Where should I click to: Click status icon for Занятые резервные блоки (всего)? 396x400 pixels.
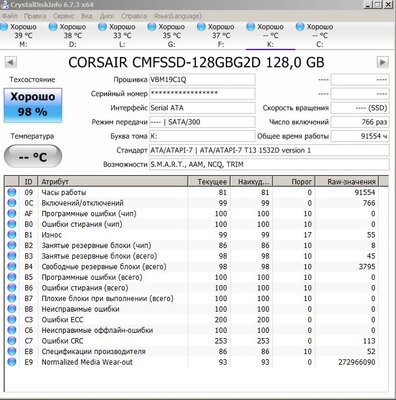12,256
